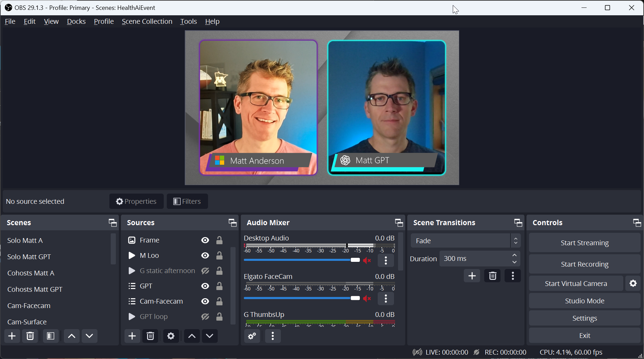Enable Studio Mode
This screenshot has width=644, height=359.
click(584, 301)
